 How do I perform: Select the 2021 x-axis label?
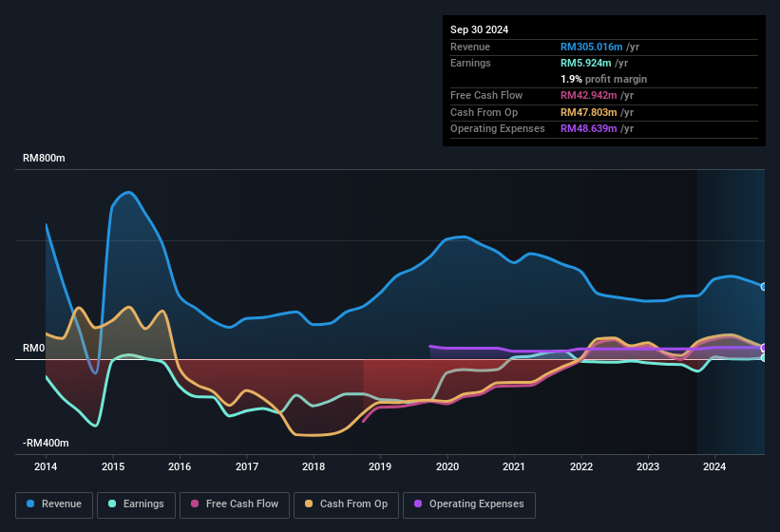pos(514,466)
